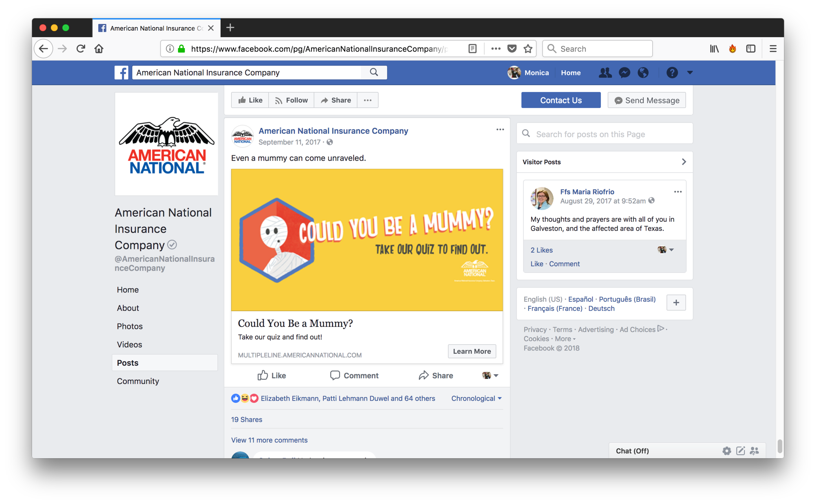Click the create group icon in chat bar
The height and width of the screenshot is (504, 816).
tap(754, 451)
